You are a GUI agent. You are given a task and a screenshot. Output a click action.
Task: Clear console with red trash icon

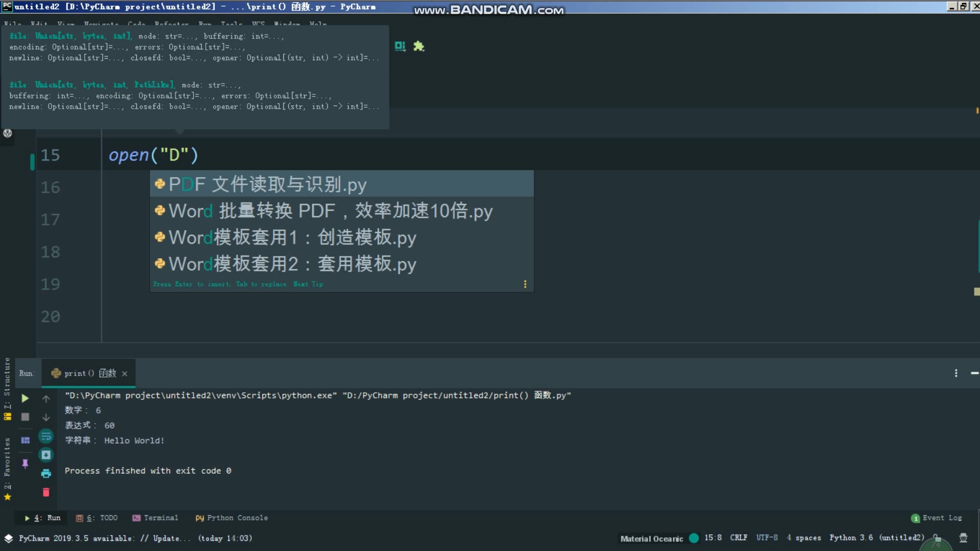pos(46,492)
